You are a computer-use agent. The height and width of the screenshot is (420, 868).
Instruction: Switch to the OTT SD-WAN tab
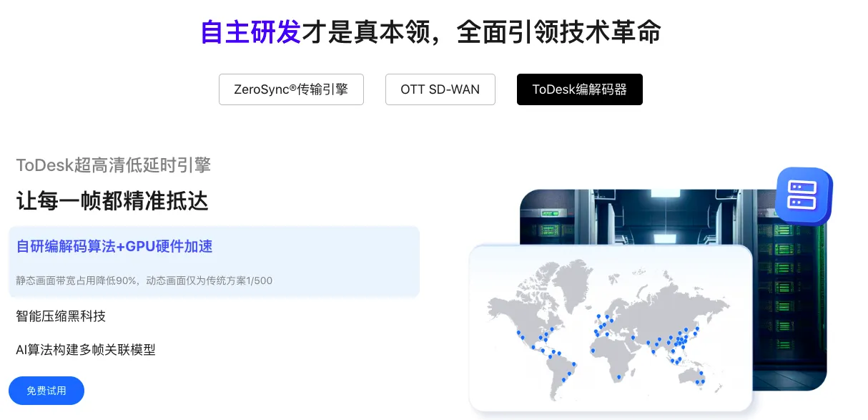[x=440, y=89]
